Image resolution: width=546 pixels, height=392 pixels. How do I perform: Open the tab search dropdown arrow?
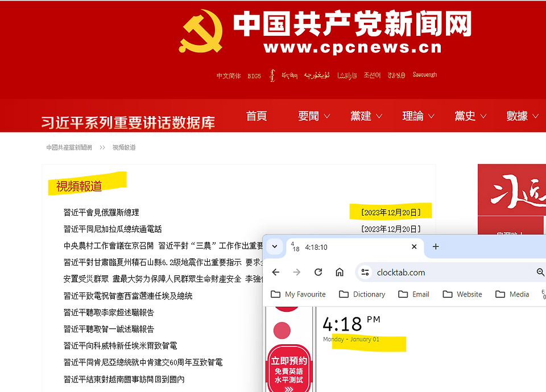274,247
